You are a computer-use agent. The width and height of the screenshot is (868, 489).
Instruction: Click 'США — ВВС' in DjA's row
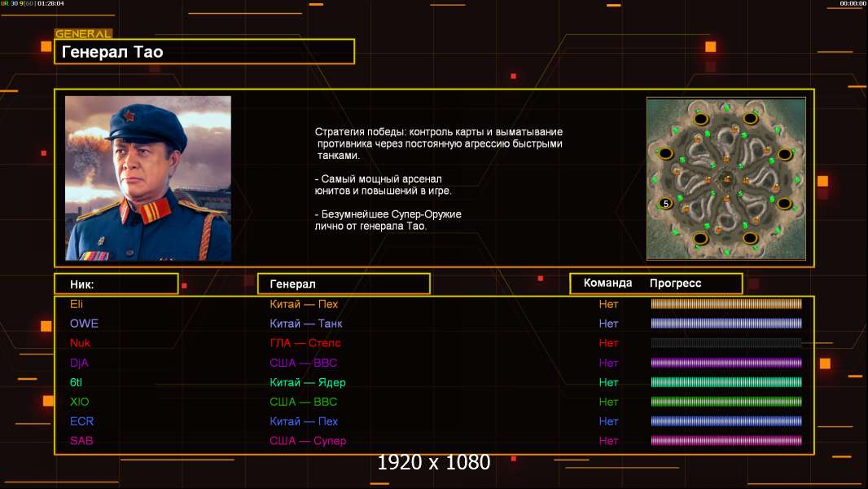[304, 363]
